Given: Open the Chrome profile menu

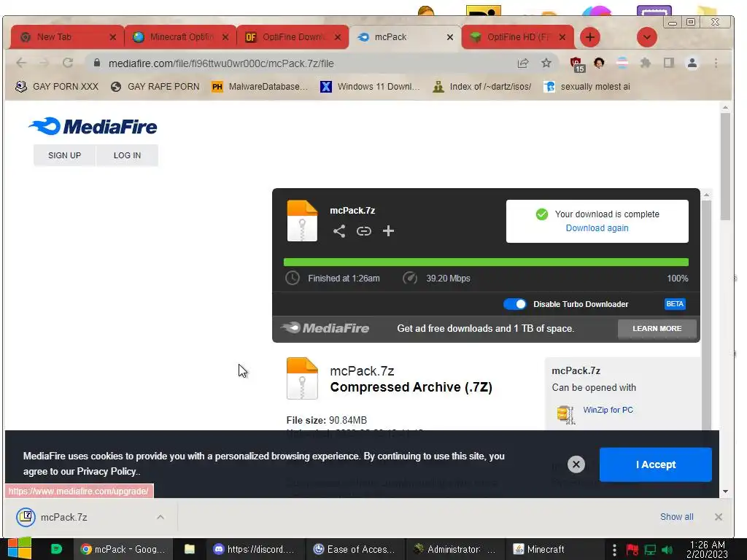Looking at the screenshot, I should tap(692, 63).
